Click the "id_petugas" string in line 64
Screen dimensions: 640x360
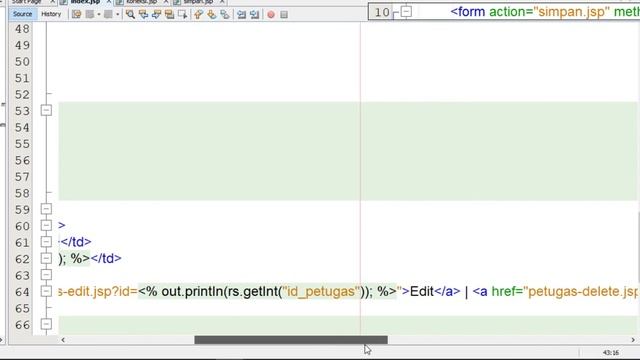(x=320, y=291)
